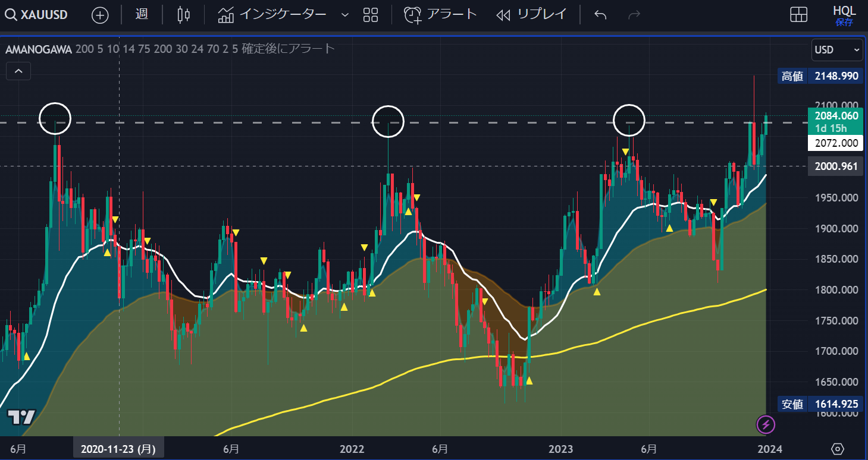Start bar replay with リプレイ
Image resolution: width=868 pixels, height=460 pixels.
point(531,14)
